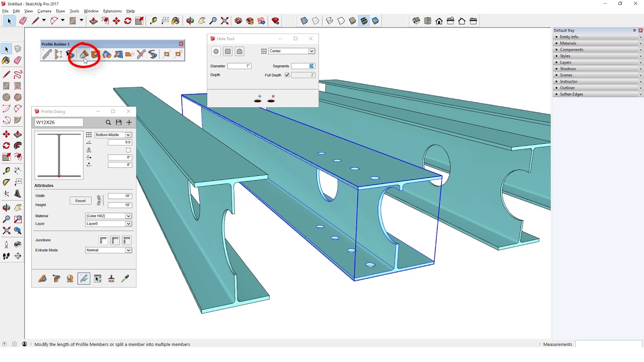
Task: Toggle the mirror checkbox in Profile Dialog
Action: pyautogui.click(x=128, y=150)
